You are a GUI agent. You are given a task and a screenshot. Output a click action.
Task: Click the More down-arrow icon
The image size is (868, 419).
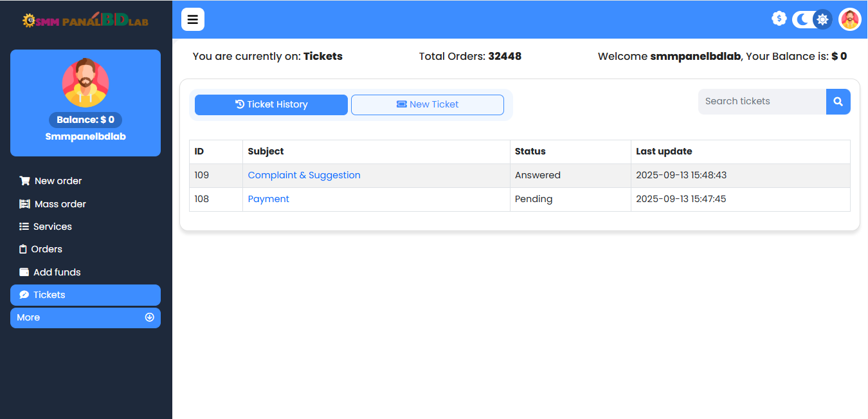coord(150,317)
